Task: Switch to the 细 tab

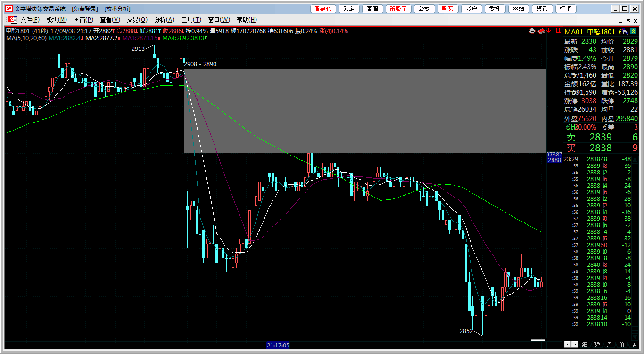Action: click(585, 345)
